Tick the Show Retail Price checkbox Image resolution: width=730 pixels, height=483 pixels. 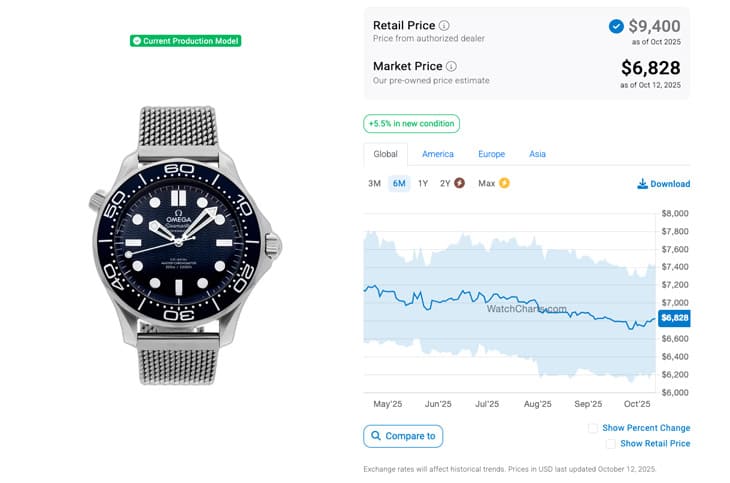tap(611, 443)
